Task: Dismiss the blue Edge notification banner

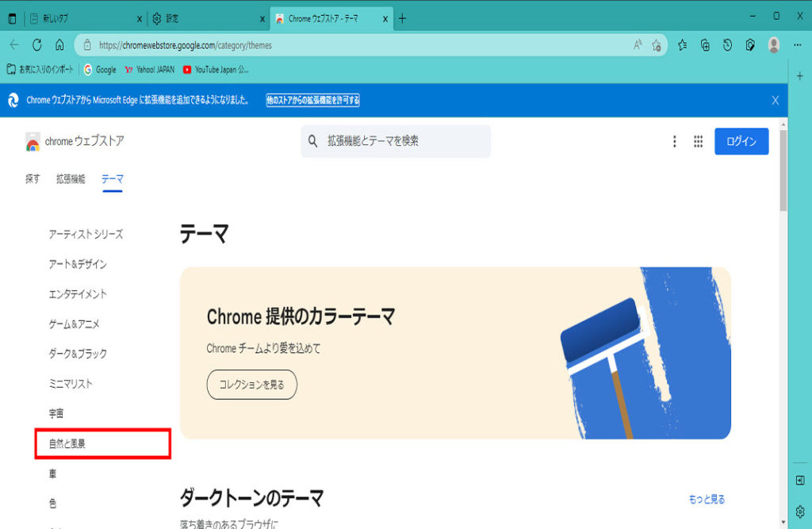Action: (x=775, y=101)
